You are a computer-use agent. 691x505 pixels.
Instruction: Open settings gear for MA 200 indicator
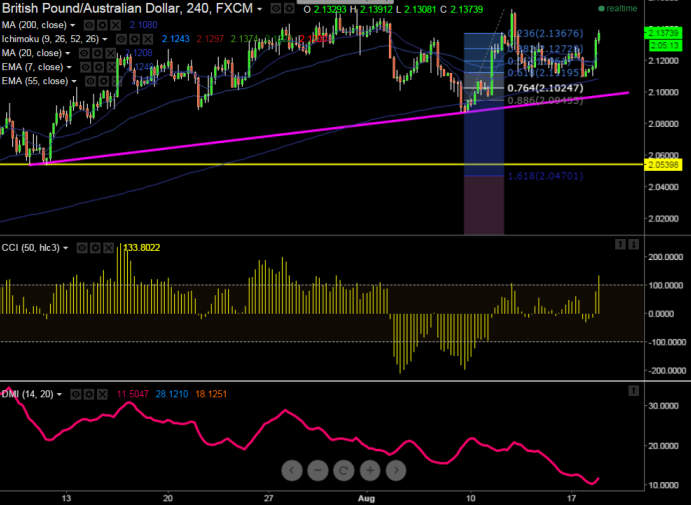click(x=102, y=25)
